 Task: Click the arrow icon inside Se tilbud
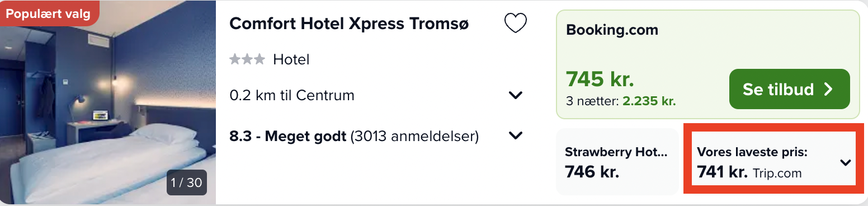tap(829, 89)
